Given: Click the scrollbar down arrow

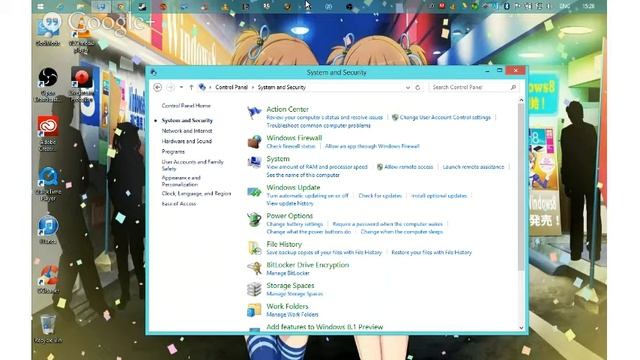Looking at the screenshot, I should tap(521, 327).
